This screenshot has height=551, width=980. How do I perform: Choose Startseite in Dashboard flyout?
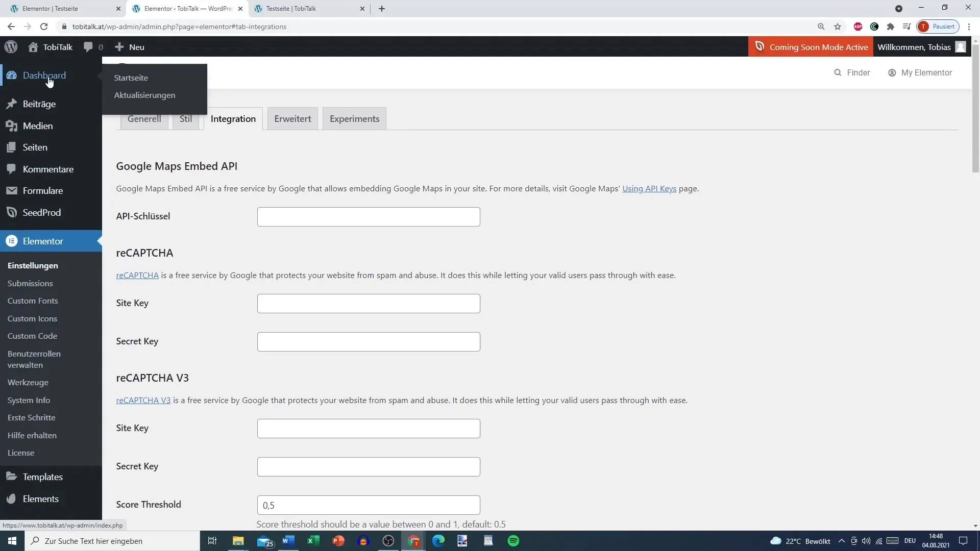tap(131, 78)
